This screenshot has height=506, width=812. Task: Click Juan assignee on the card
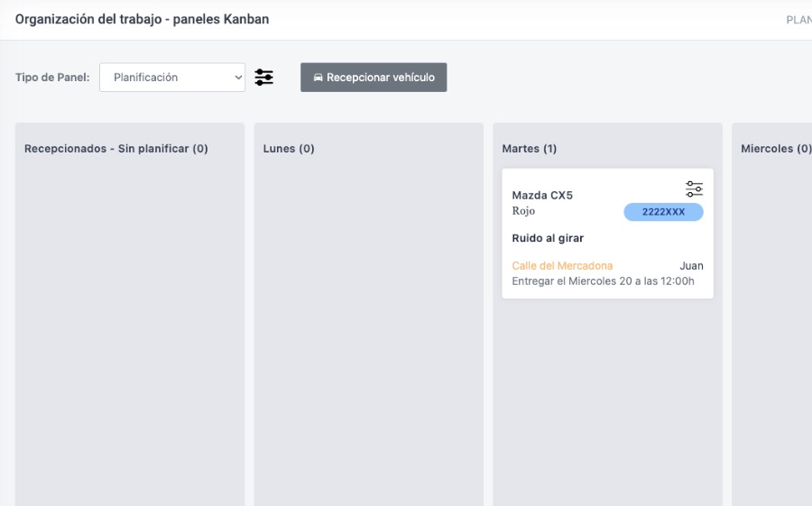point(691,266)
